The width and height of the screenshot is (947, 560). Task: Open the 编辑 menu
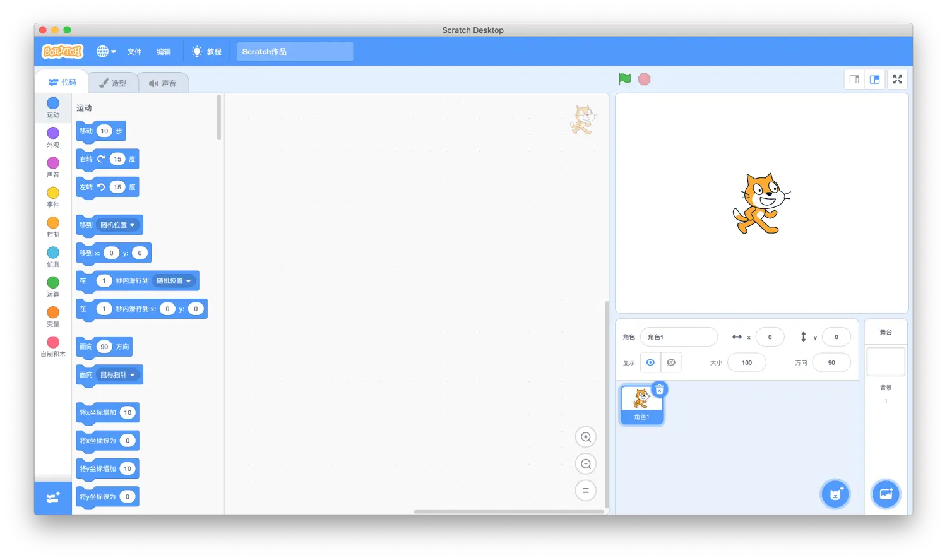pyautogui.click(x=164, y=52)
